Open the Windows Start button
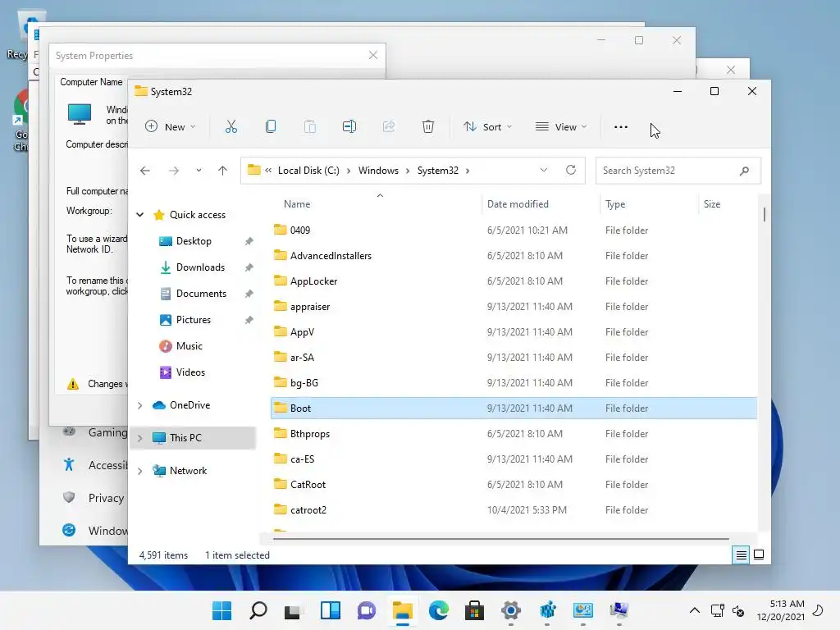Viewport: 840px width, 630px height. point(221,610)
